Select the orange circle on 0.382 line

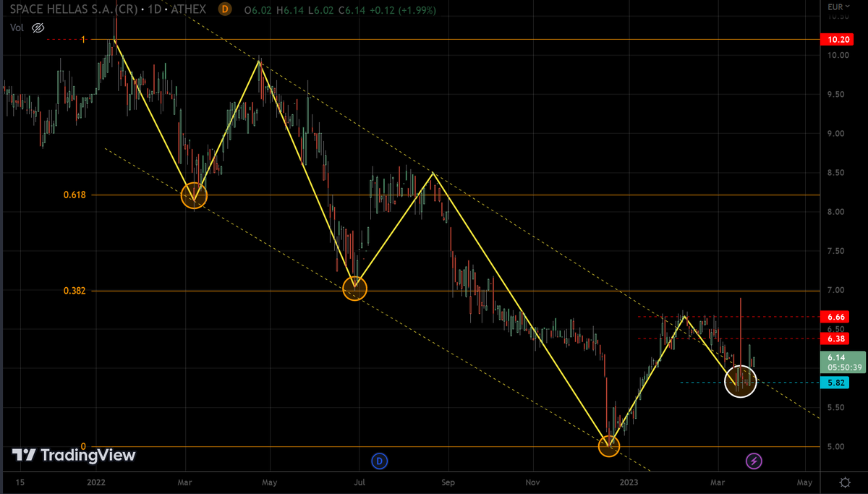pos(354,289)
